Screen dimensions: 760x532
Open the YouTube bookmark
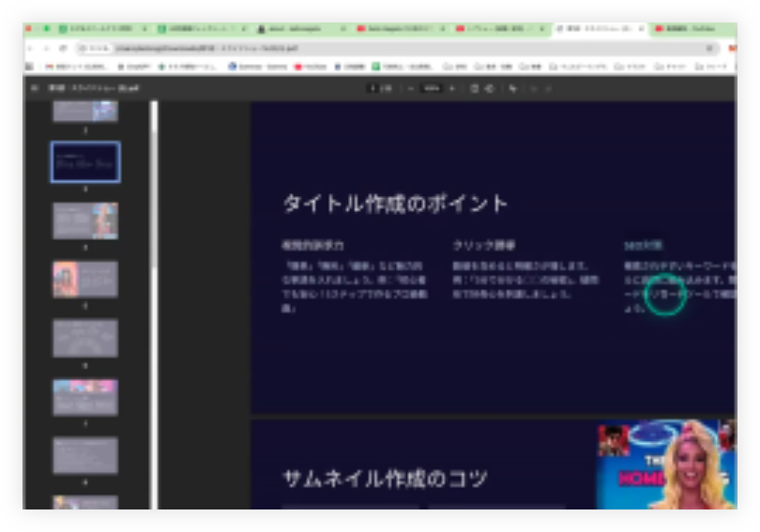click(311, 67)
